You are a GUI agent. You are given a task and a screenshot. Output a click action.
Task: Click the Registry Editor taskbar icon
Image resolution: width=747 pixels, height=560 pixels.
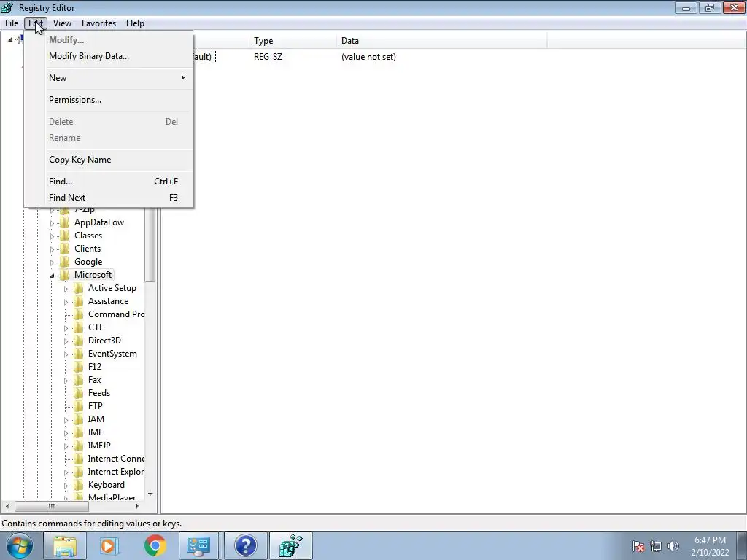tap(291, 545)
